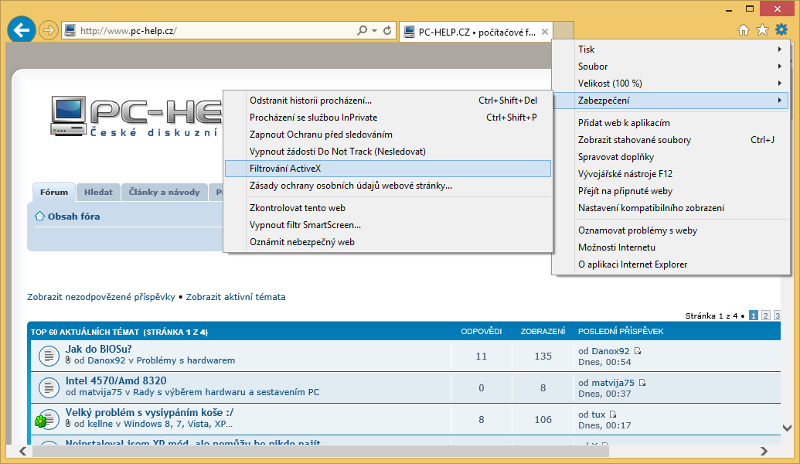Turn off SmartScreen filter menu item
Viewport: 800px width, 464px height.
click(x=305, y=225)
